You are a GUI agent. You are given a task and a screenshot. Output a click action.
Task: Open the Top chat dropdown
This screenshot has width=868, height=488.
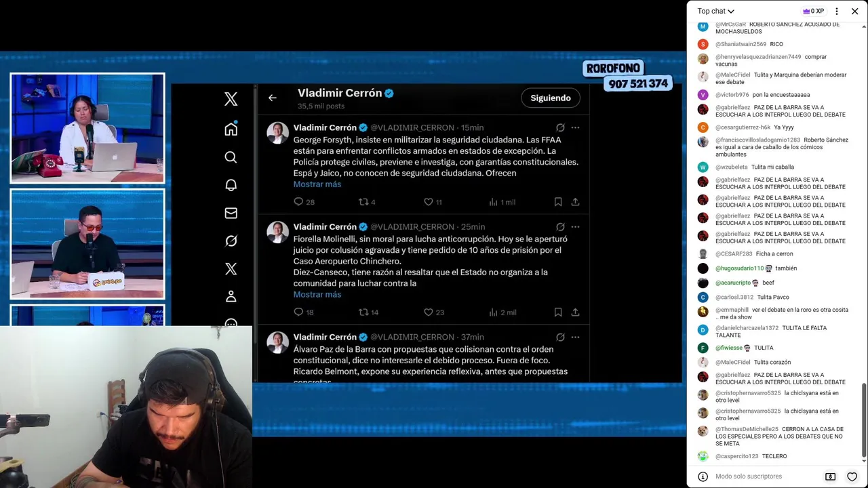[715, 11]
